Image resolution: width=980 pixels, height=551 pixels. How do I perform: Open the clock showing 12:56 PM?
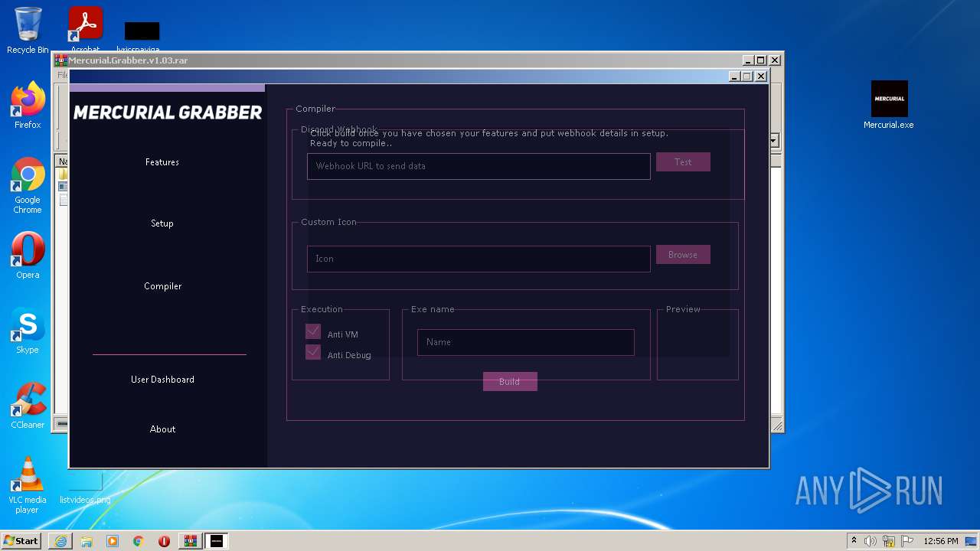[941, 541]
